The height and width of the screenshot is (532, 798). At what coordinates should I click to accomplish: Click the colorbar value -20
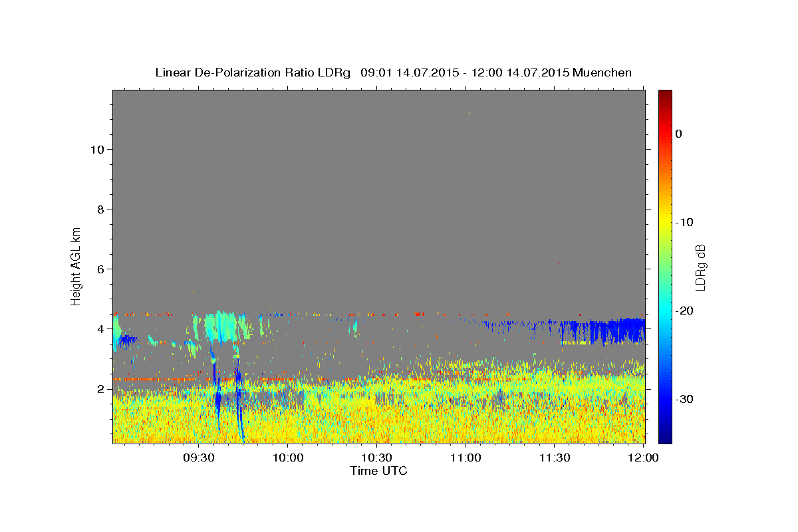(x=685, y=311)
